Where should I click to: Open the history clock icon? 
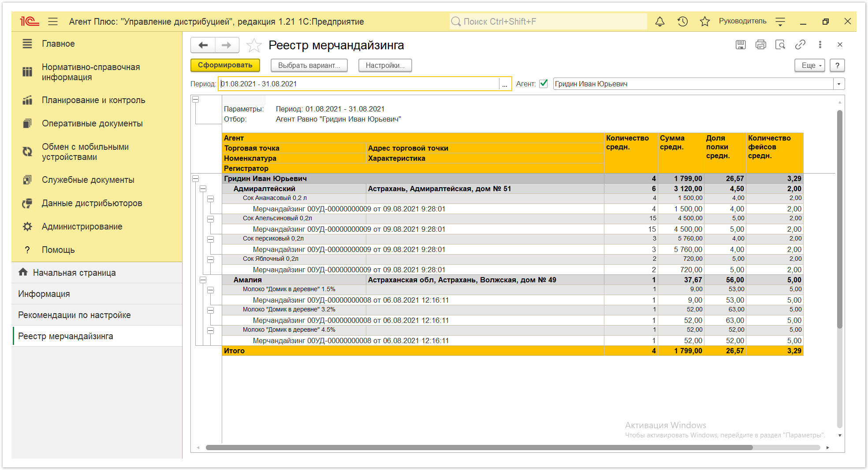[682, 21]
